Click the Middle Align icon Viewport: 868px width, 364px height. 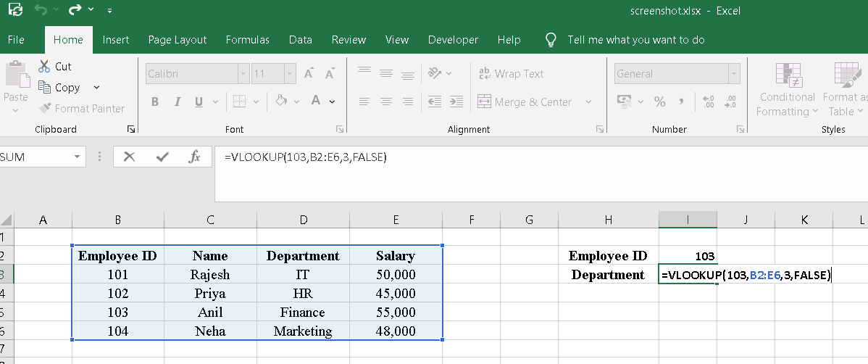[x=386, y=72]
